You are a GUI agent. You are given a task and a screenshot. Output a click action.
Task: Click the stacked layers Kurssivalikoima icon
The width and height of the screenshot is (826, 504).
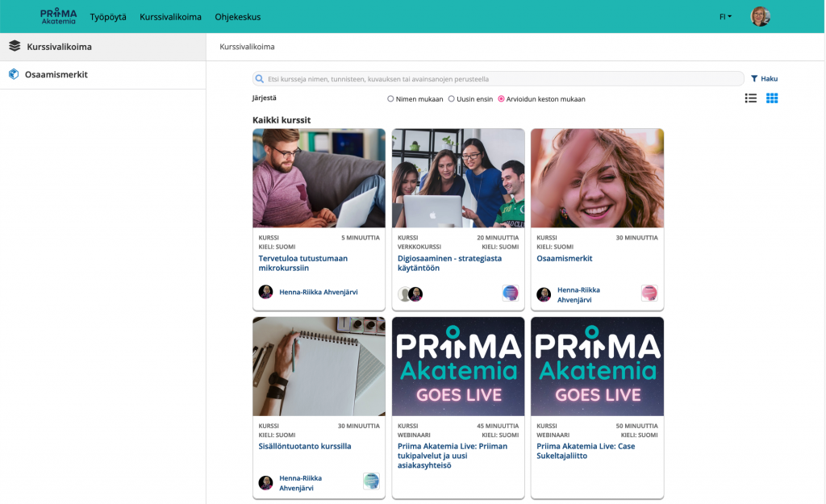(15, 46)
